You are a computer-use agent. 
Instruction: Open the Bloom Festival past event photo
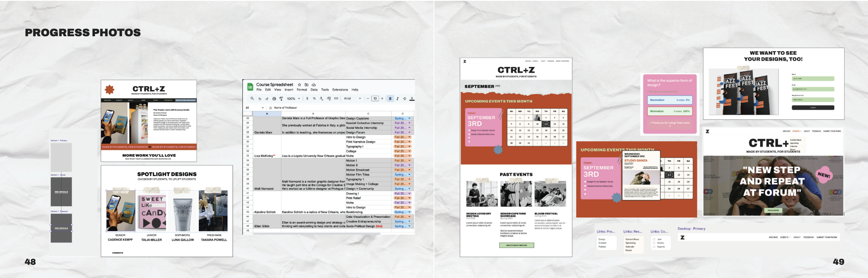[x=550, y=194]
